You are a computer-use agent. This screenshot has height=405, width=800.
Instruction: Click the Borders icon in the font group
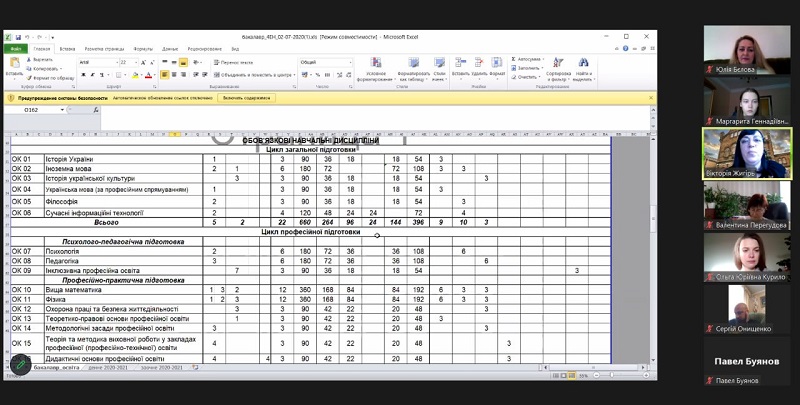(118, 75)
